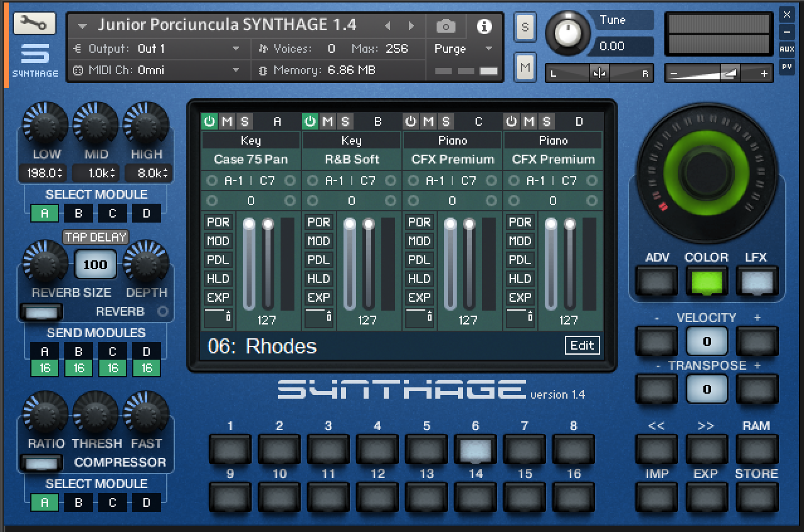Select compressor module B
The image size is (804, 532).
[79, 502]
